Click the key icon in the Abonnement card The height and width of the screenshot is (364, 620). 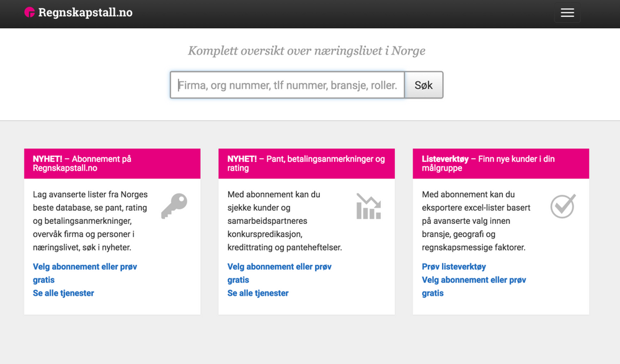pos(174,206)
